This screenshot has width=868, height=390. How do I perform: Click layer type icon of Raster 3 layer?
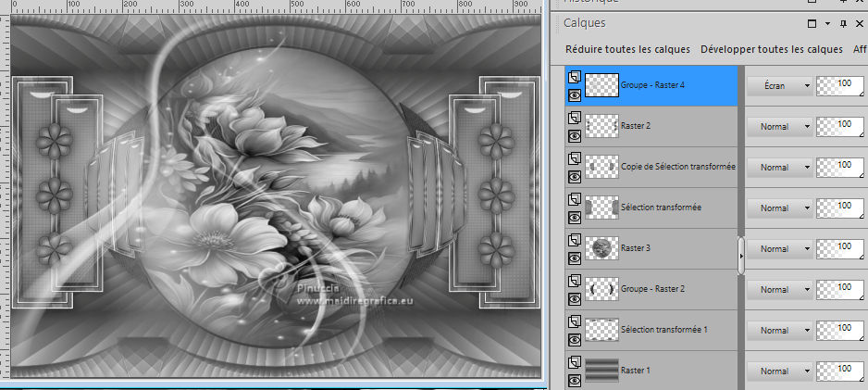(x=574, y=240)
